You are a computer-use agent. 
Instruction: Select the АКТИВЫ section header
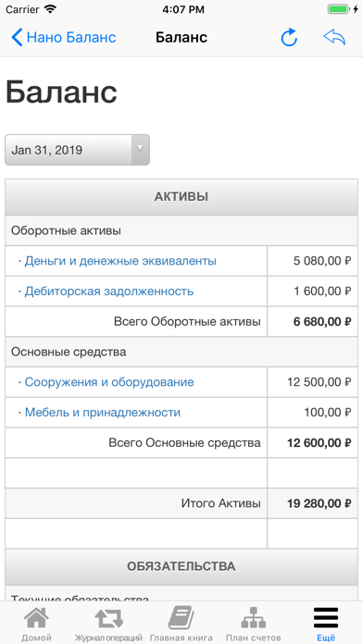point(181,197)
